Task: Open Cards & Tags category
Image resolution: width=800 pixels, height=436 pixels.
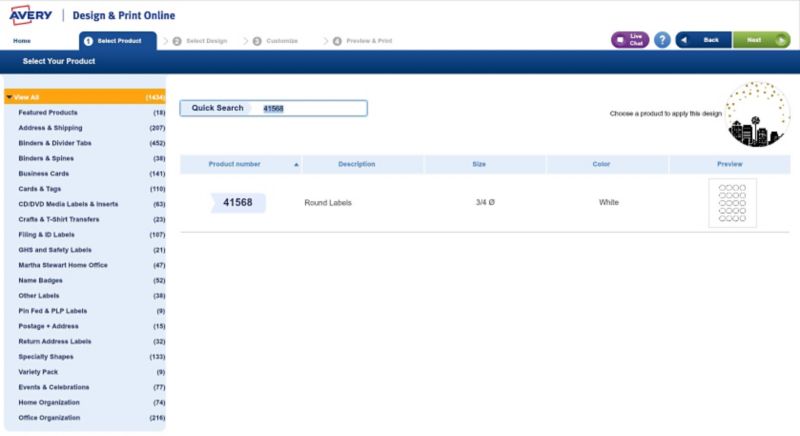Action: point(39,189)
